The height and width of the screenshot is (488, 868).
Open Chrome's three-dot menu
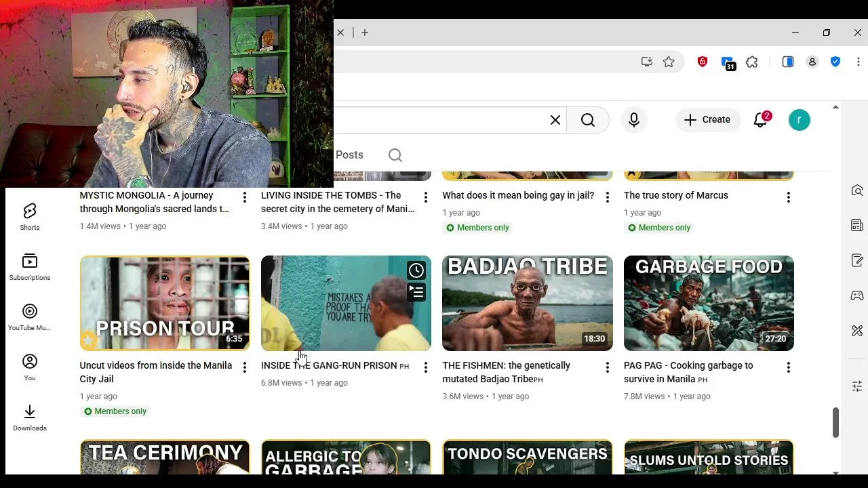click(x=859, y=62)
